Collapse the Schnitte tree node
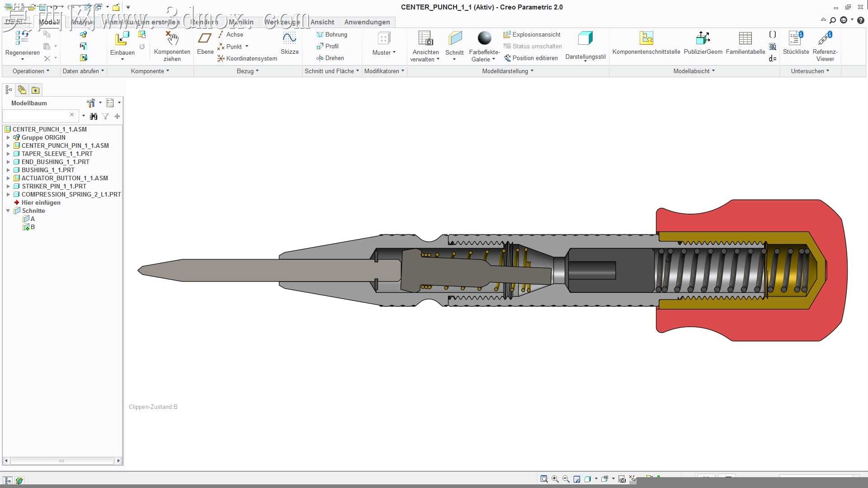The width and height of the screenshot is (868, 488). 8,211
